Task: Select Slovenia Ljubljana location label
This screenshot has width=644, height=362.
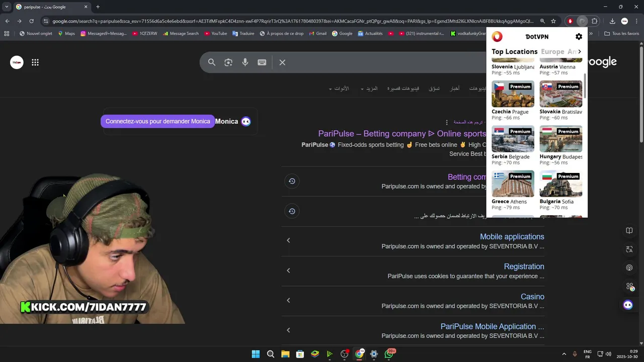Action: tap(513, 67)
